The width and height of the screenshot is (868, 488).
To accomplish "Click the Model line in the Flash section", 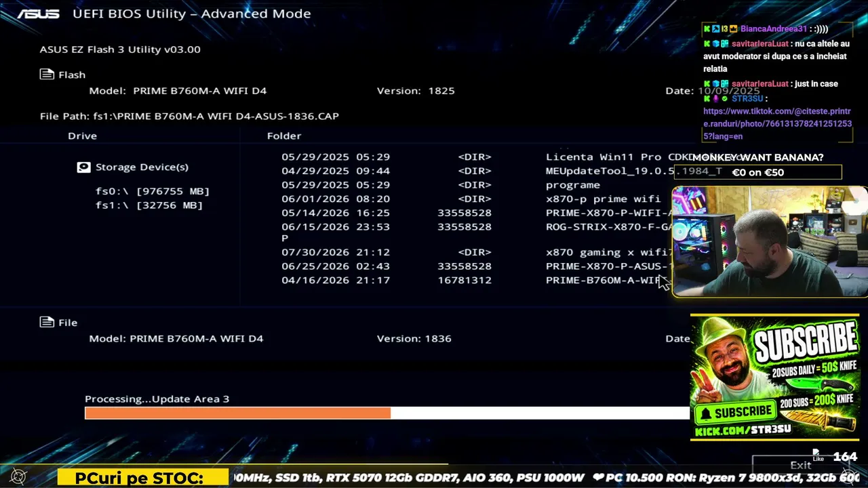I will tap(178, 91).
